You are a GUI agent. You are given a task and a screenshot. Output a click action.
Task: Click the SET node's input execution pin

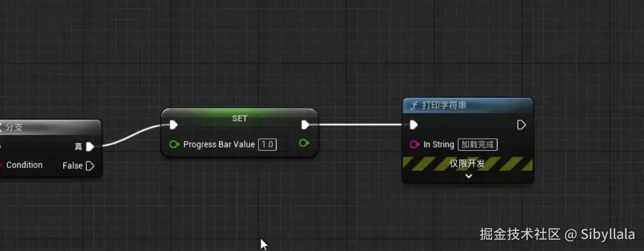[x=174, y=125]
